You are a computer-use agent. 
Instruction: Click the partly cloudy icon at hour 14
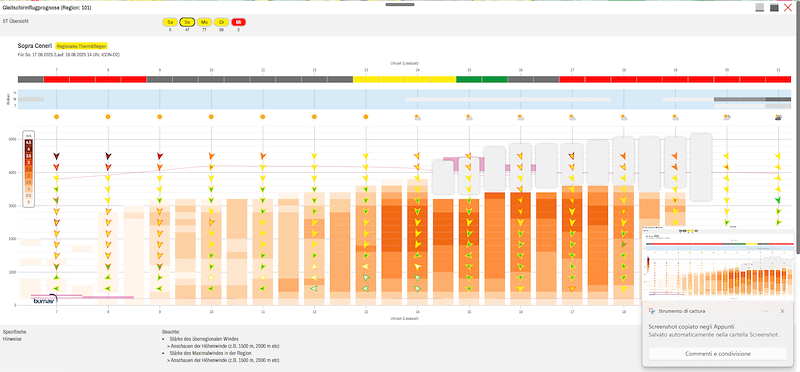click(418, 117)
